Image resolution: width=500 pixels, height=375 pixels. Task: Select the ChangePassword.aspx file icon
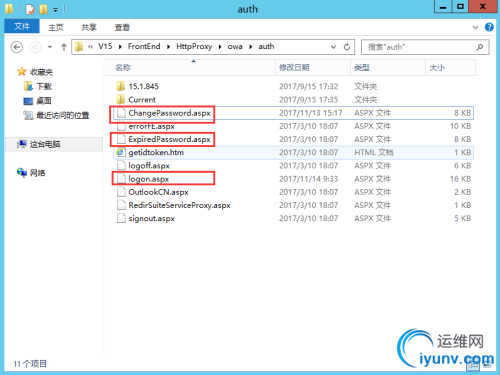[x=121, y=113]
